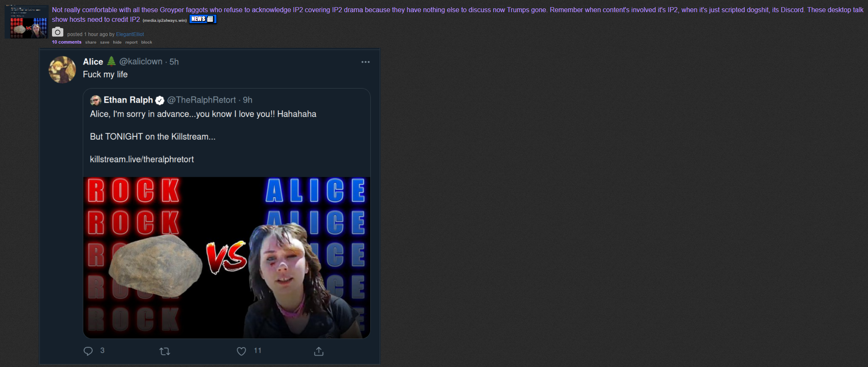Click the camera icon under the post title
The width and height of the screenshot is (868, 367).
pos(57,32)
